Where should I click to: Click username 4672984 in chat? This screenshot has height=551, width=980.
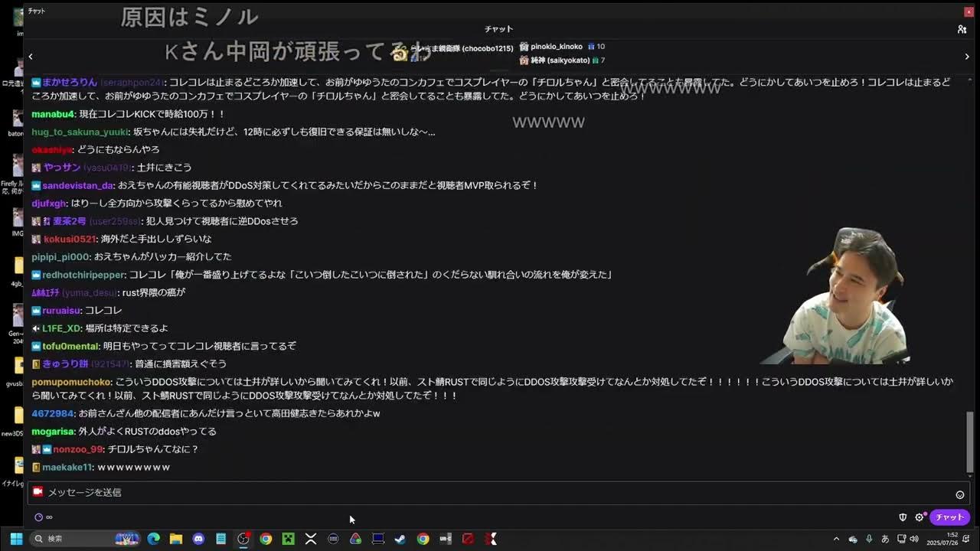(52, 413)
